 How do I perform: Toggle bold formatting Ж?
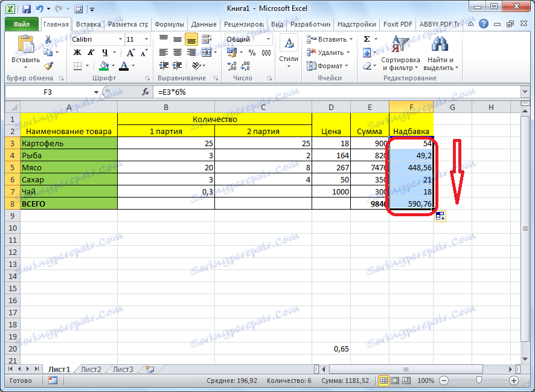[77, 53]
